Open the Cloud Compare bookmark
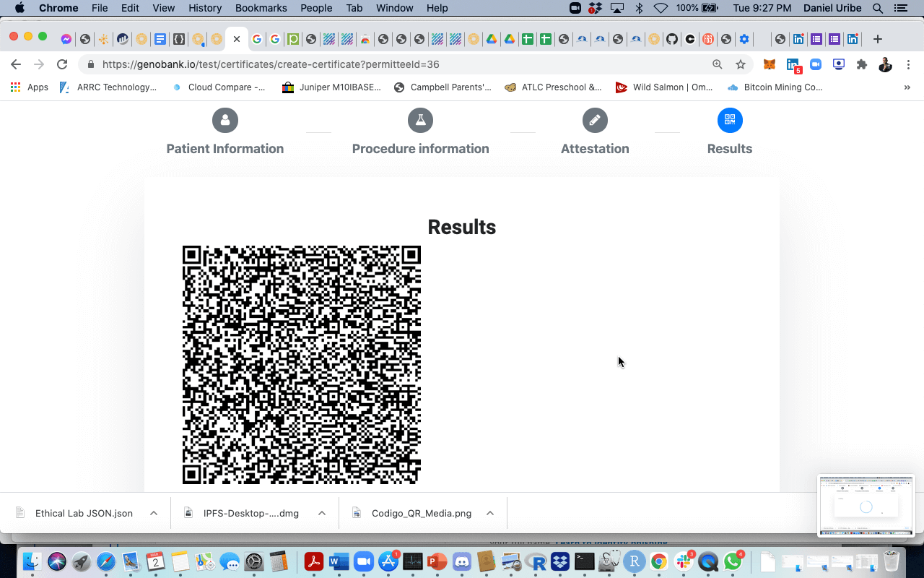Image resolution: width=924 pixels, height=578 pixels. point(219,87)
